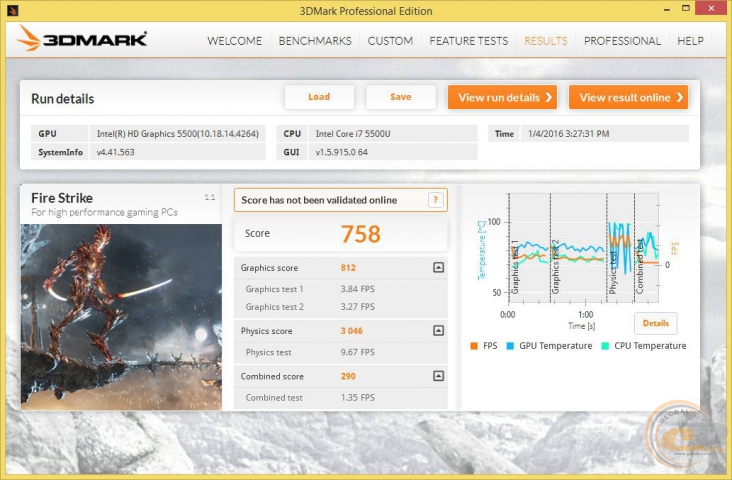Minimize the 3DMark window
This screenshot has height=480, width=732.
pos(666,8)
